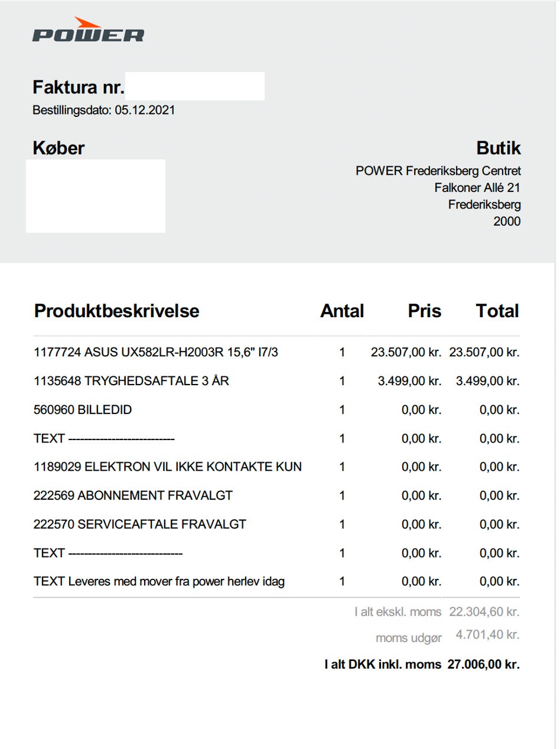The height and width of the screenshot is (749, 560).
Task: Click the grand total 27.006,00 kr.
Action: point(483,665)
